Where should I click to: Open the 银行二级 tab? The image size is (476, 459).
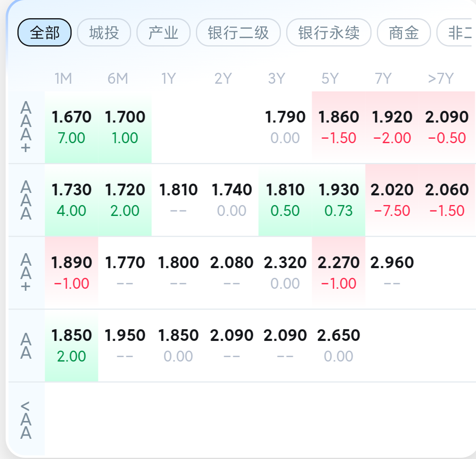(x=238, y=32)
